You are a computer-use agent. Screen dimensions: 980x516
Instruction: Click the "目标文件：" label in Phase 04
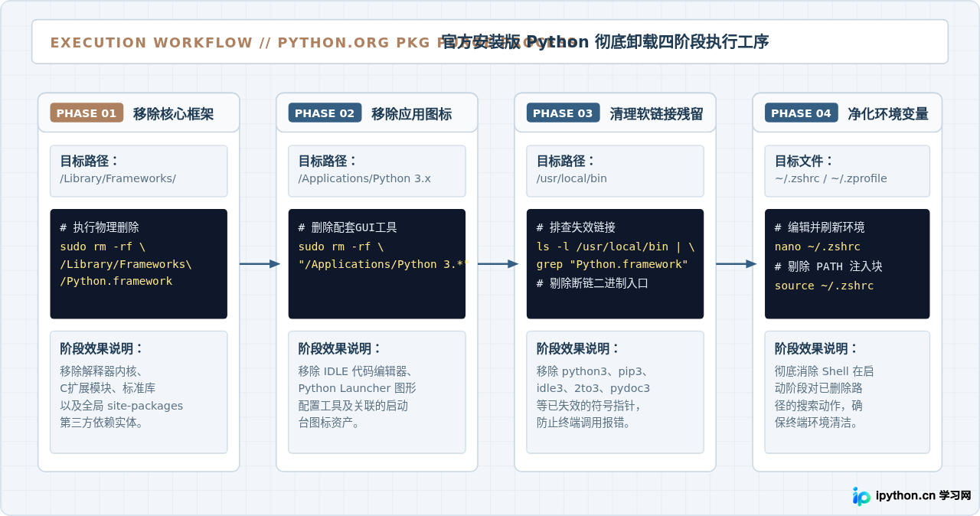805,162
